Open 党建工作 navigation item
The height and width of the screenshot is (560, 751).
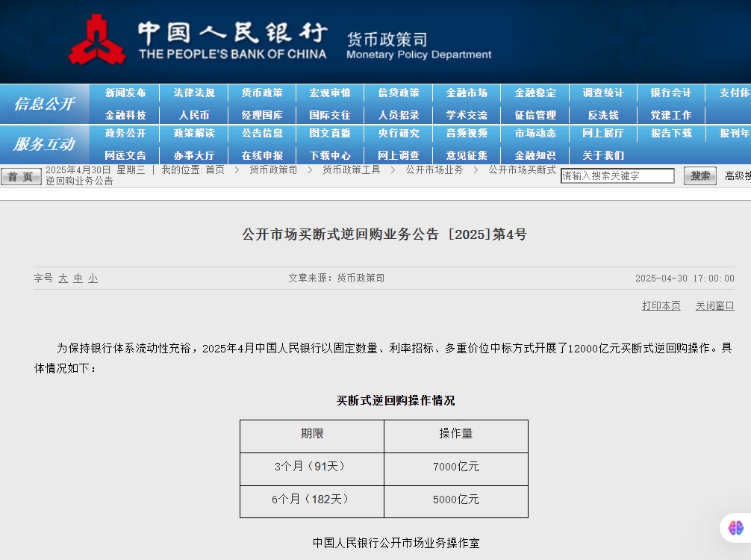coord(671,116)
